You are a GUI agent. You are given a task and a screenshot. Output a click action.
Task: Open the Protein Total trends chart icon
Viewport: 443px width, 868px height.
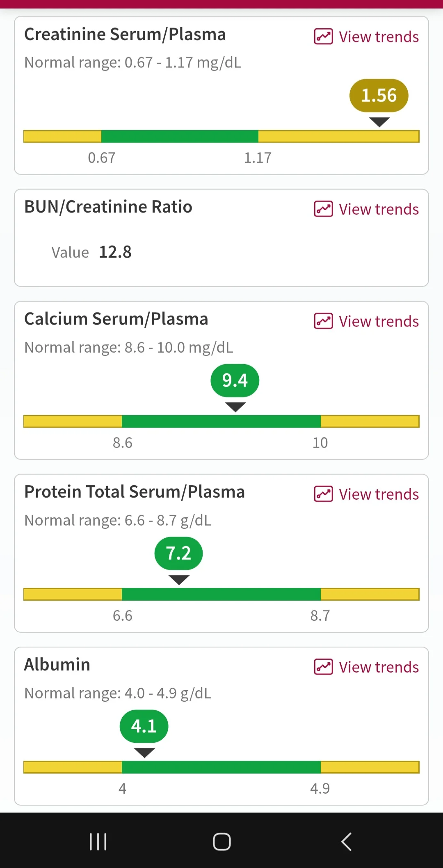[x=323, y=494]
